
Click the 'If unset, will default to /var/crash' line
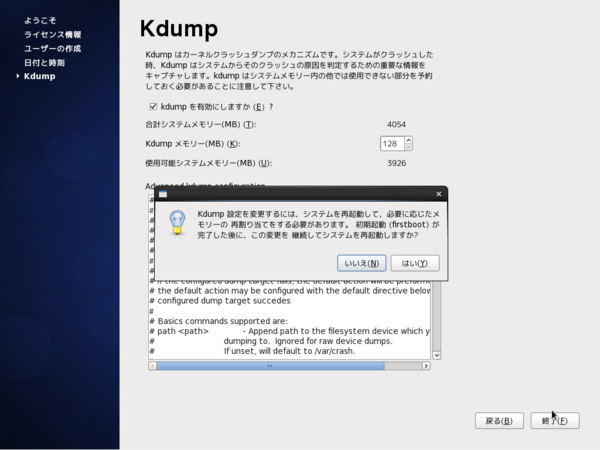289,351
